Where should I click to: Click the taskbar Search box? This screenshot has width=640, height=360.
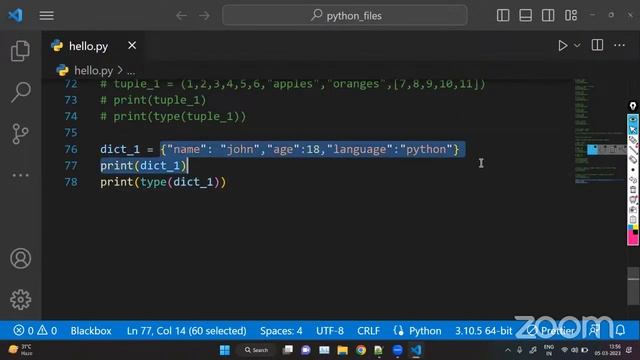coord(256,350)
